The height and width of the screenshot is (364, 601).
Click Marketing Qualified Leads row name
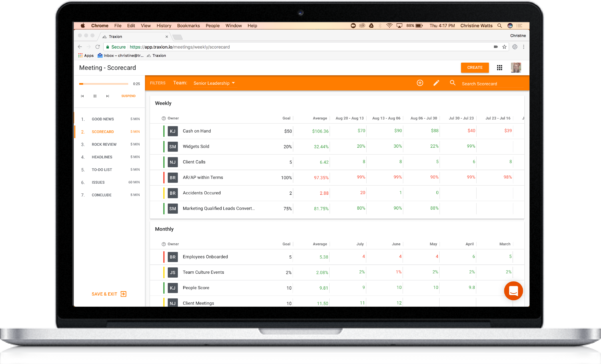(x=219, y=209)
